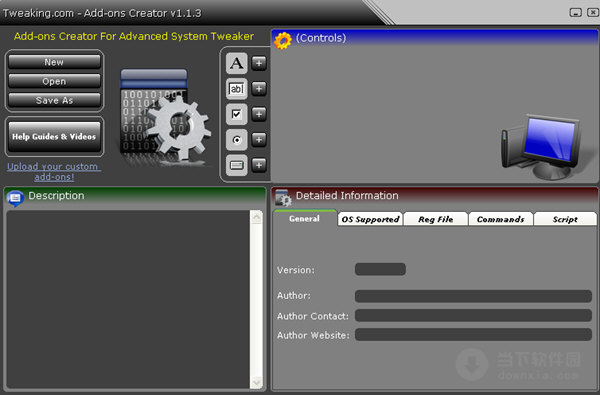Click the Detailed Information gear icon
600x395 pixels.
click(x=283, y=198)
